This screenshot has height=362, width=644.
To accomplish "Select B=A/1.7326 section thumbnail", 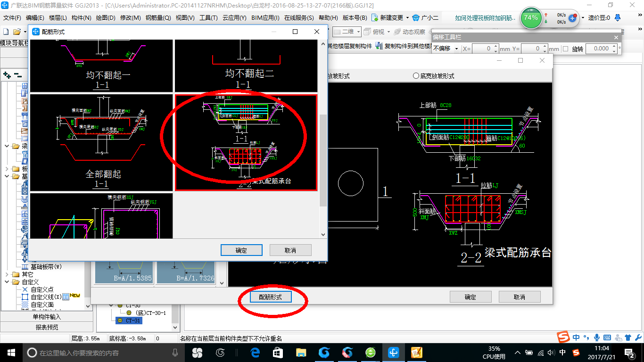I will (186, 273).
